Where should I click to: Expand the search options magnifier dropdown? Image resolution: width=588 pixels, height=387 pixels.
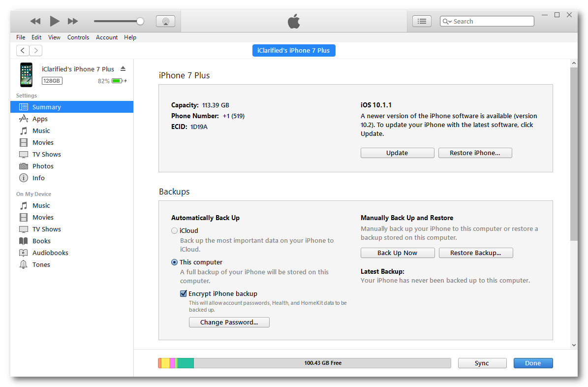pos(447,22)
